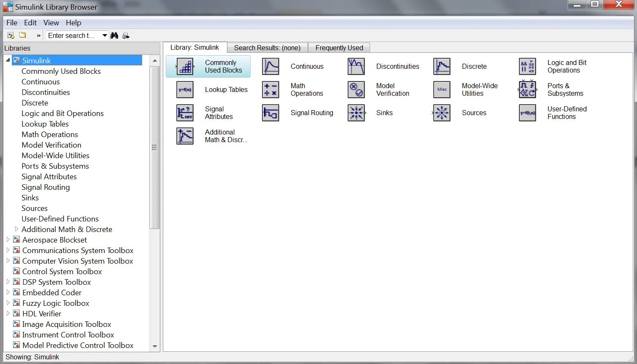637x364 pixels.
Task: Open the Math Operations library icon
Action: click(270, 90)
